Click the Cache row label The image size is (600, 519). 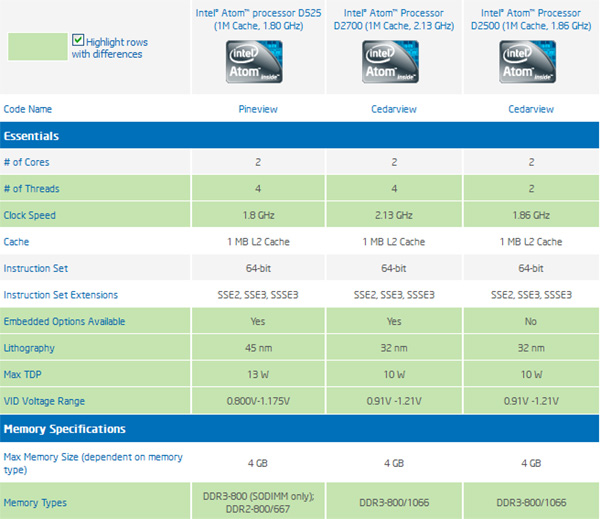[16, 242]
